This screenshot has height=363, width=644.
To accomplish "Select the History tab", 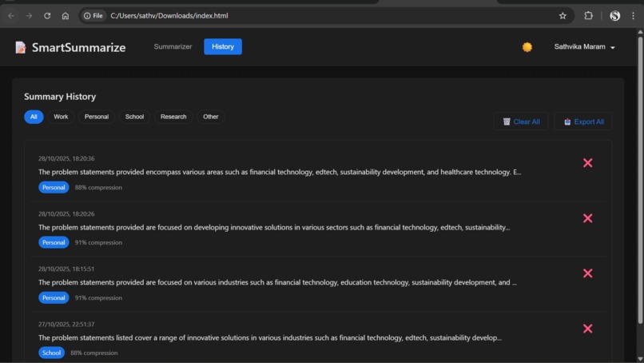I will click(x=223, y=46).
